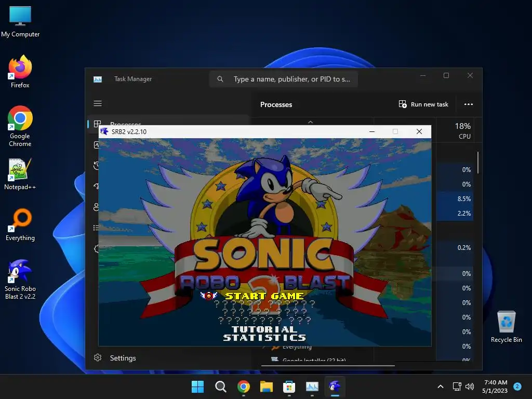Open the Recycle Bin on the desktop
Image resolution: width=532 pixels, height=399 pixels.
pyautogui.click(x=506, y=327)
